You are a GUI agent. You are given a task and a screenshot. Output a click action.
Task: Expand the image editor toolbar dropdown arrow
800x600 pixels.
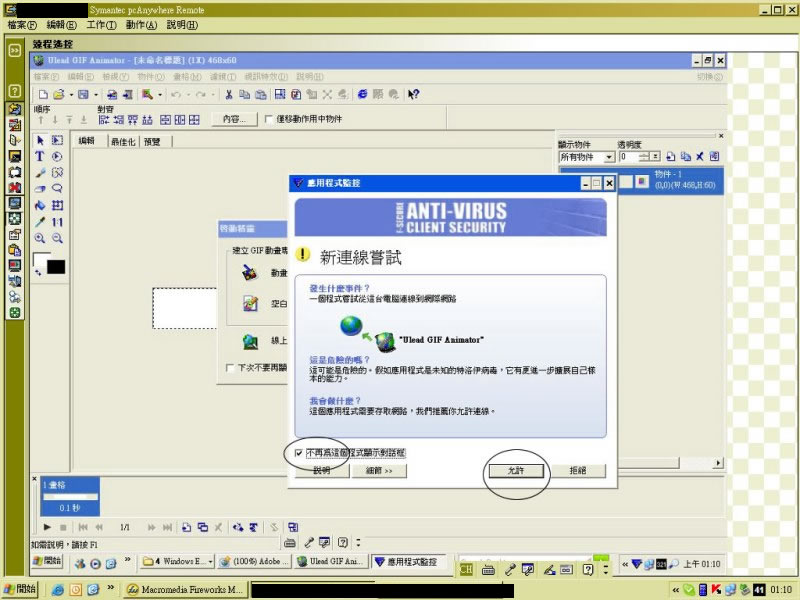[160, 95]
